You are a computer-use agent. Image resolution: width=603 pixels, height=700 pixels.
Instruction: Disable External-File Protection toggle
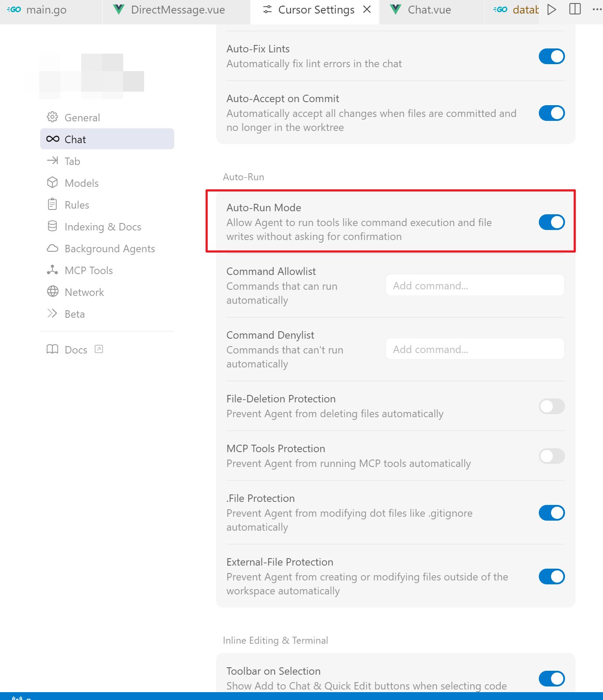point(552,576)
